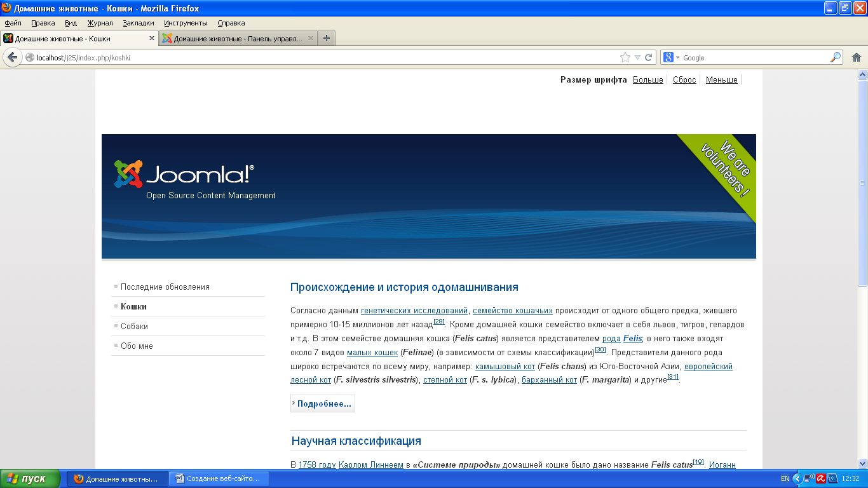
Task: Click footnote reference [19]
Action: coord(698,462)
